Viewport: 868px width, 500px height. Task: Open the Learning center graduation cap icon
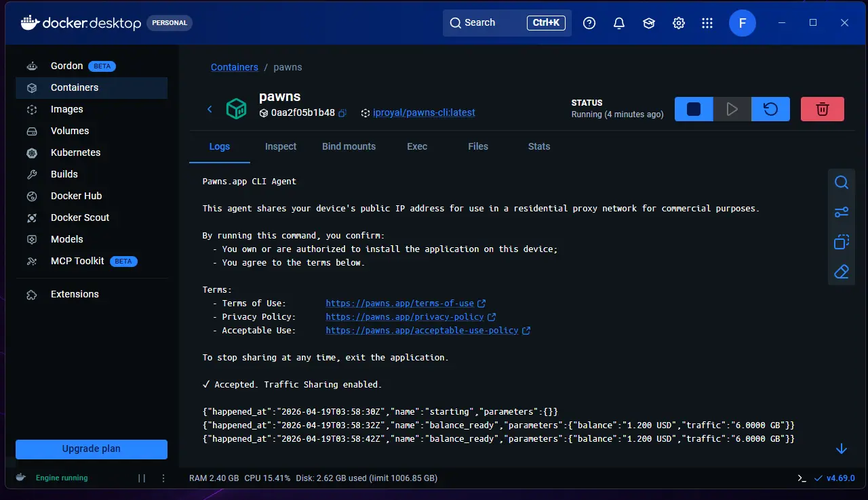649,23
